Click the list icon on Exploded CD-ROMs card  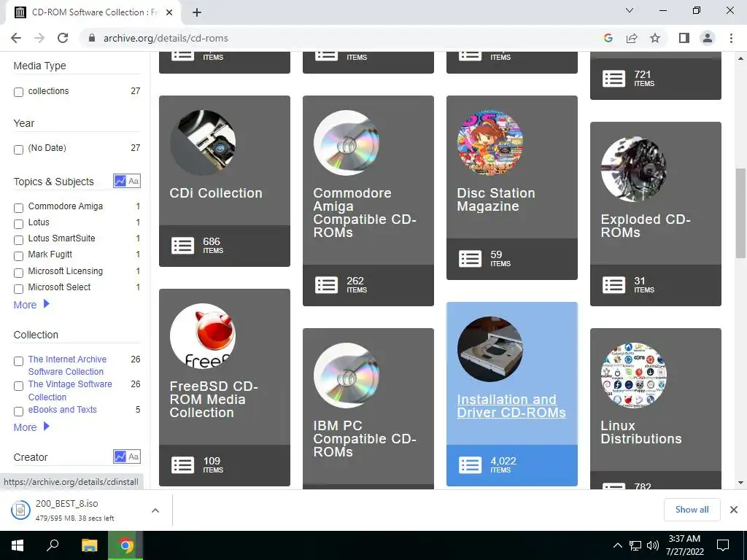pyautogui.click(x=614, y=285)
